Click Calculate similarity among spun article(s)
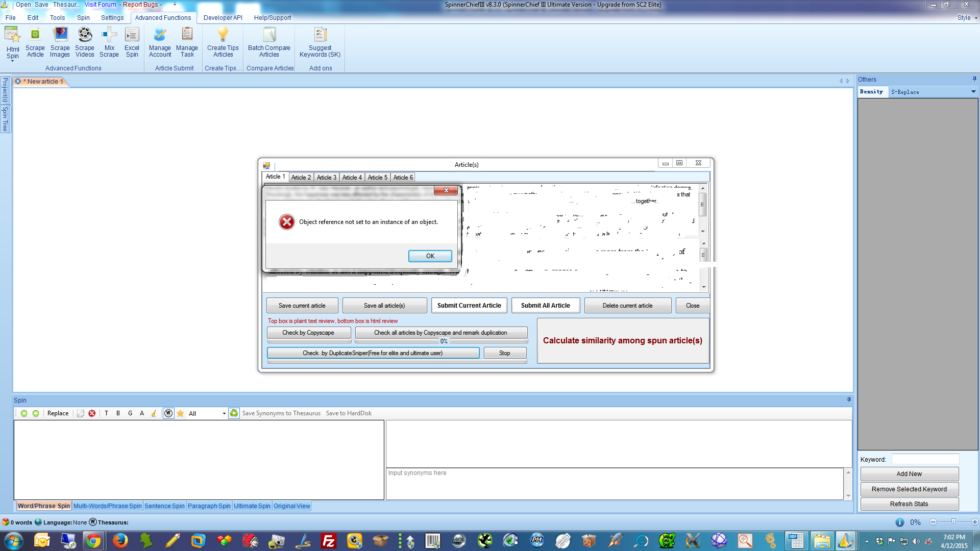The image size is (980, 551). click(x=622, y=341)
